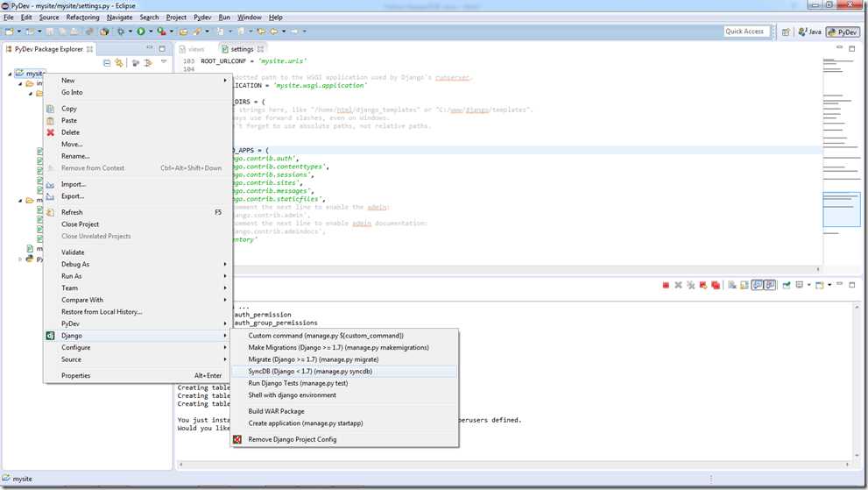Choose Shell with django environment
This screenshot has width=868, height=490.
(343, 395)
